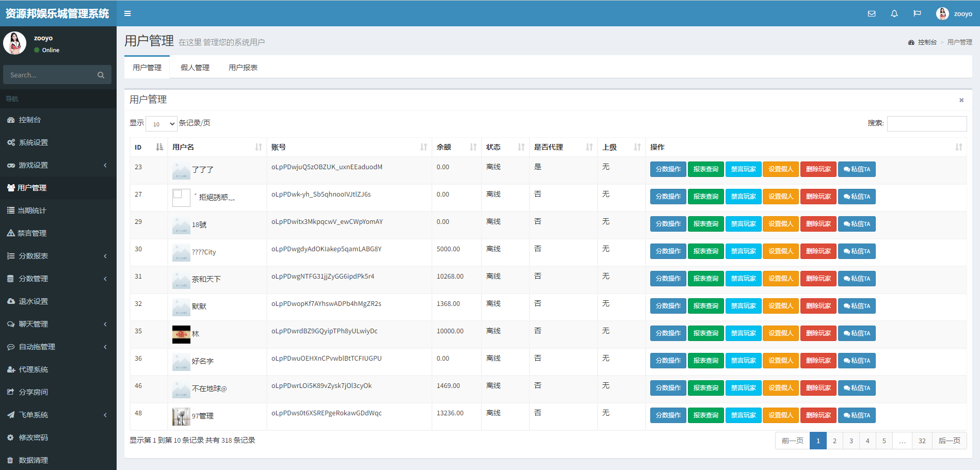Switch to the 假人管理 tab

(195, 68)
